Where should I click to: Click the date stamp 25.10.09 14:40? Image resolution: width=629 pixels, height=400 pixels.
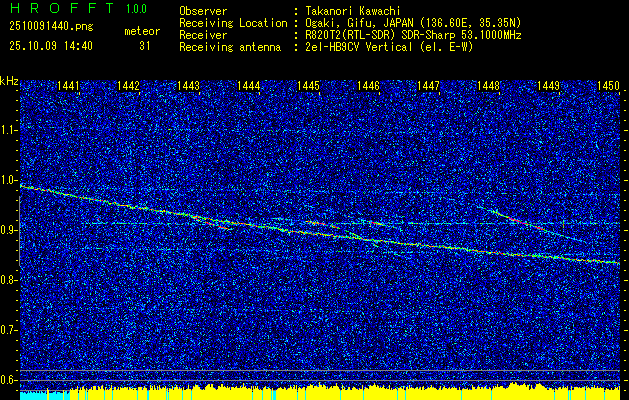51,46
